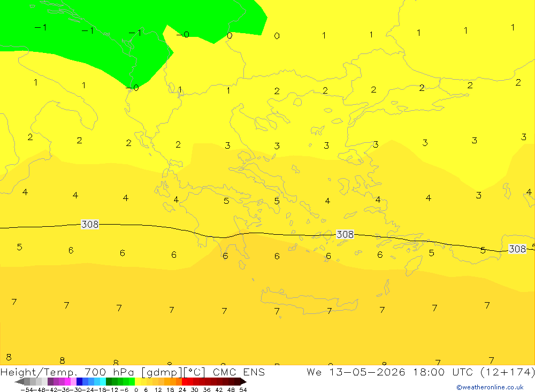535x392 pixels.
Task: Click the 'CMC ENS' model name text
Action: pyautogui.click(x=239, y=372)
